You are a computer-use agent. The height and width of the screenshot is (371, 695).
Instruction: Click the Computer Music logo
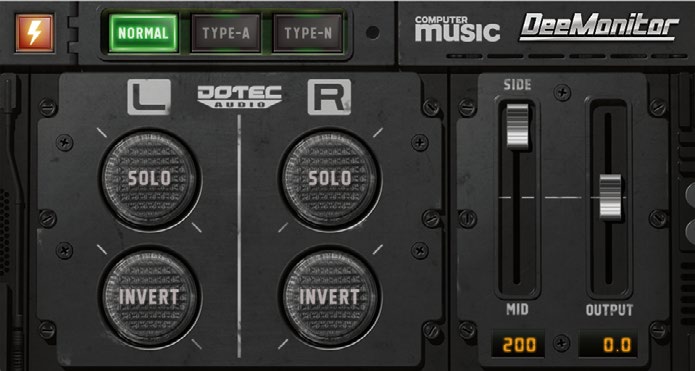457,29
